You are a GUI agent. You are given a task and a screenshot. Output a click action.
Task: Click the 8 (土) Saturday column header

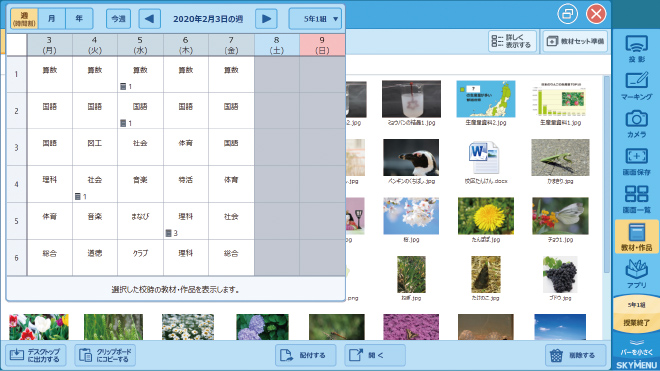click(x=277, y=45)
